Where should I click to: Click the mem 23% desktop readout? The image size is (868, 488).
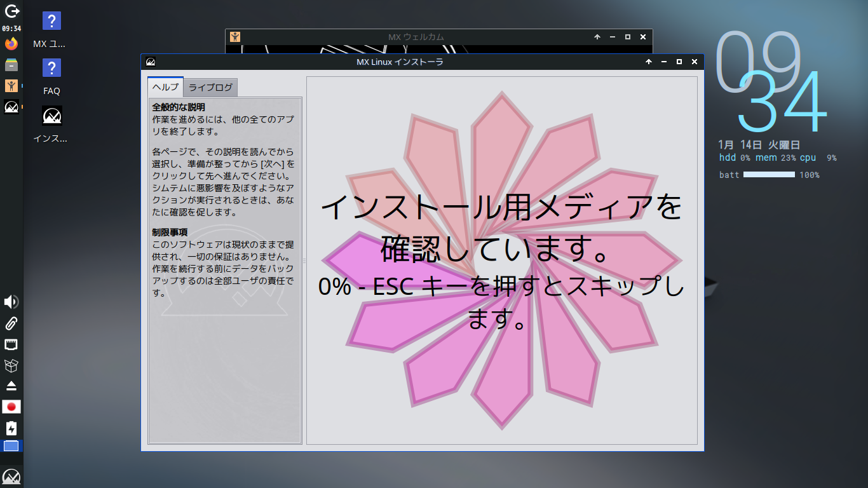[x=775, y=158]
